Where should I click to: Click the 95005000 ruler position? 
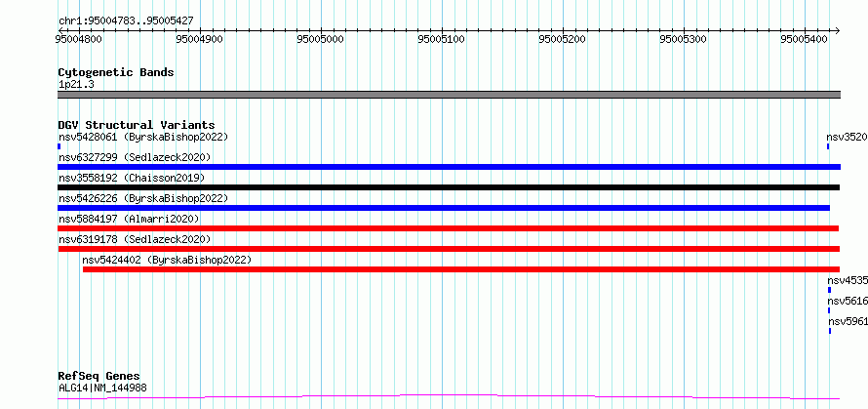321,39
